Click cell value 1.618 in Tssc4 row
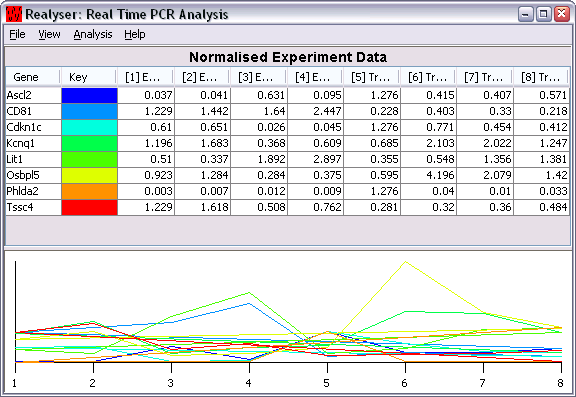Screen dimensions: 576x397 [202, 207]
